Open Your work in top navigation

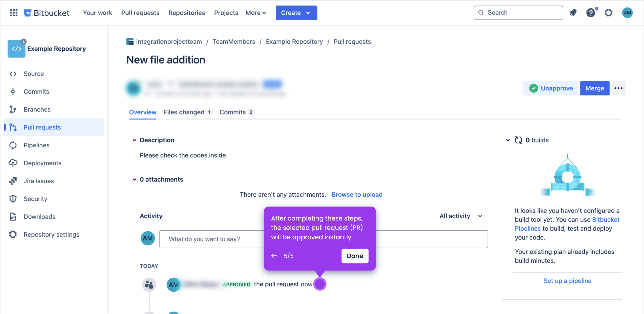97,13
